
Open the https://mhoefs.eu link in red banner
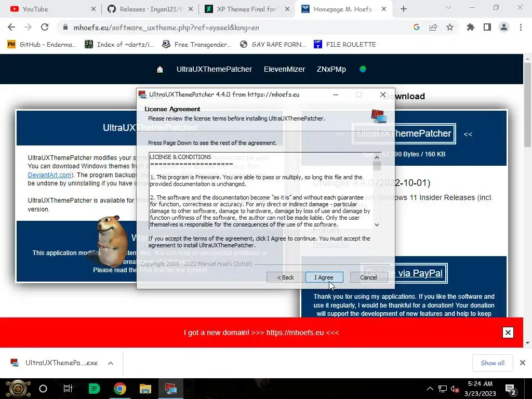295,332
